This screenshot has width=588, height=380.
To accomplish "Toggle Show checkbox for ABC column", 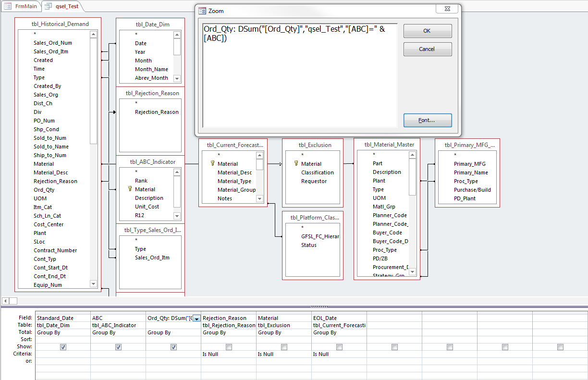I will click(118, 347).
